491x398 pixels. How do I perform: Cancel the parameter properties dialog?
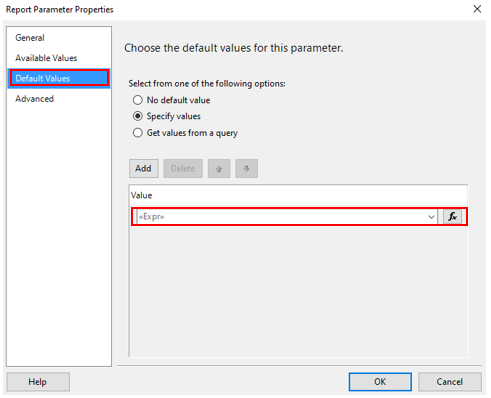(x=450, y=382)
